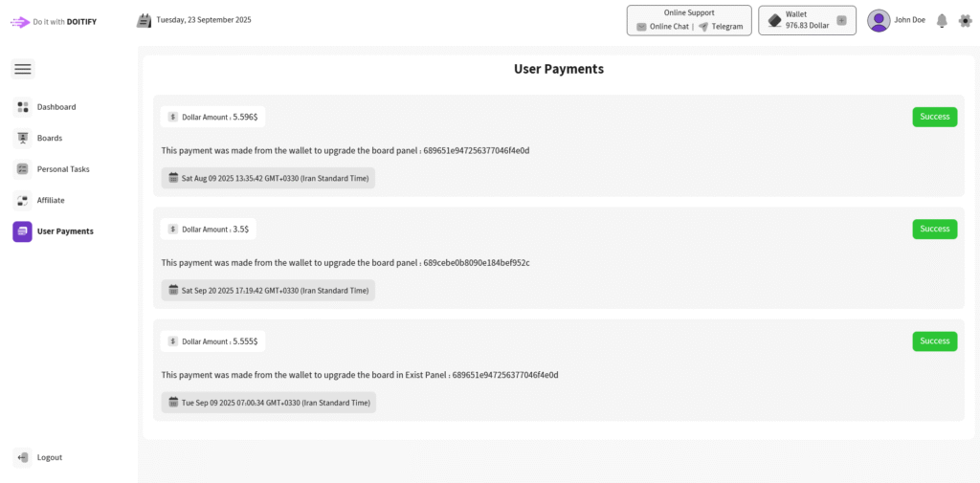Screen dimensions: 980x483
Task: Open John Doe profile avatar
Action: tap(879, 20)
